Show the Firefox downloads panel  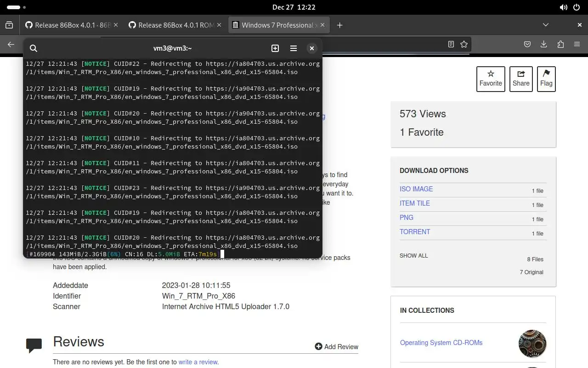[x=544, y=44]
